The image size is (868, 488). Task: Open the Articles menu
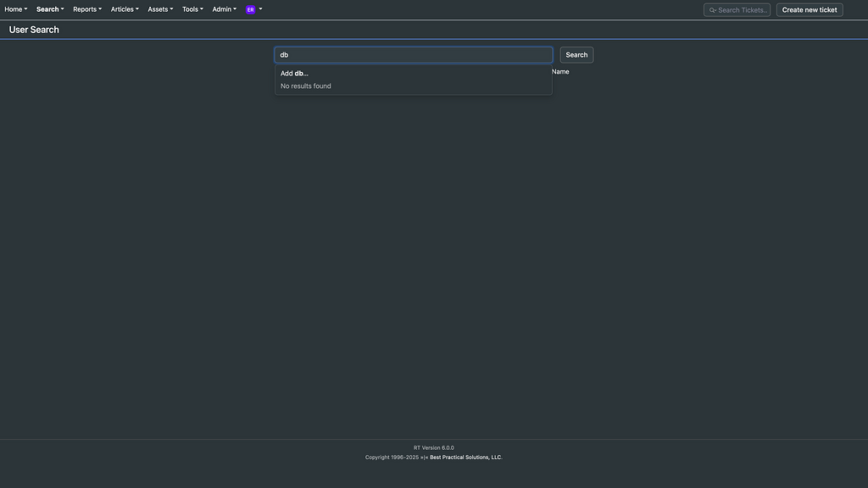[x=123, y=8]
